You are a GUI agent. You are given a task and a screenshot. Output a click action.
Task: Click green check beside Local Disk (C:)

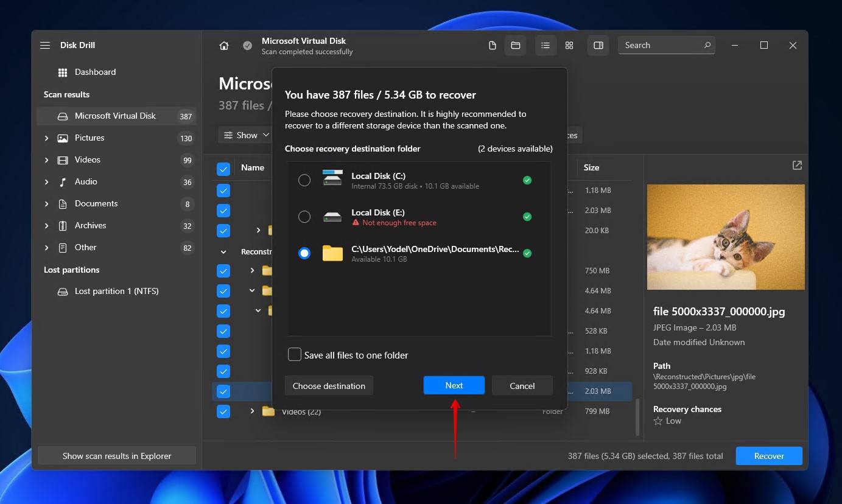click(x=527, y=180)
